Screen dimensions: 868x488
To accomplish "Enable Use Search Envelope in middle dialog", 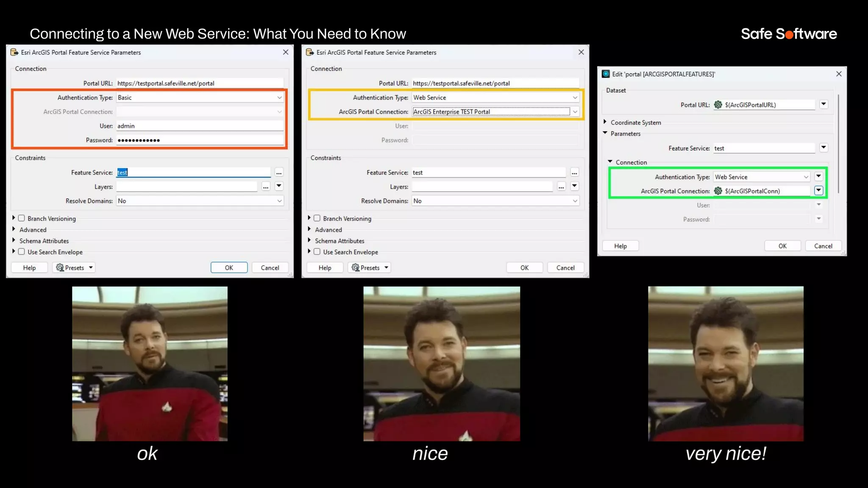I will 317,252.
